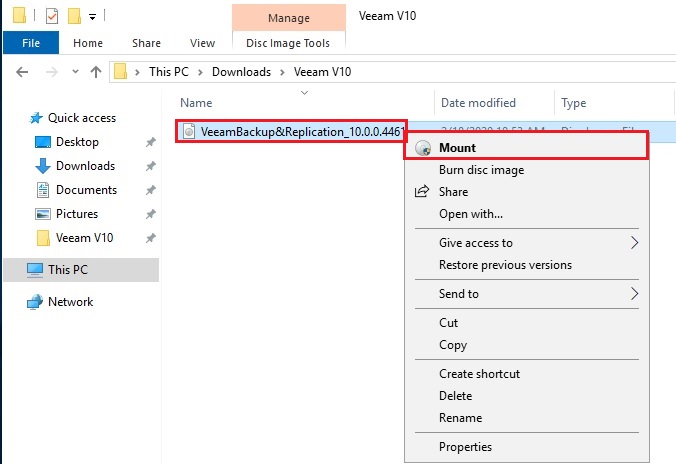This screenshot has width=676, height=464.
Task: Click the folder icon in the title bar
Action: (19, 16)
